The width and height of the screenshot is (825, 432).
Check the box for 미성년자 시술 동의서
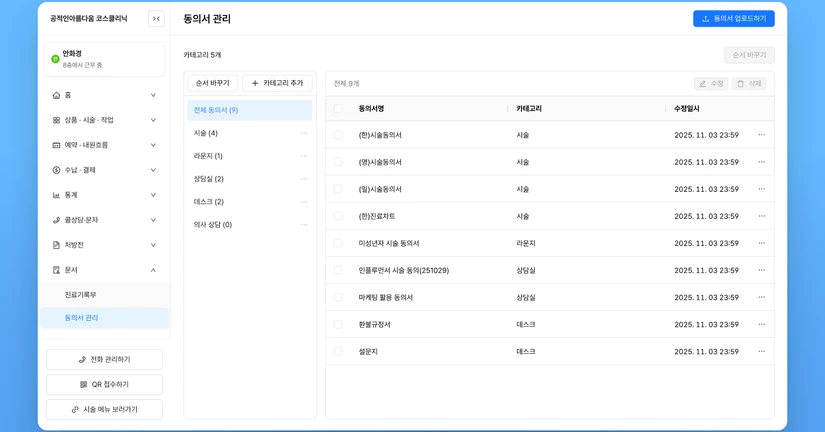(338, 243)
